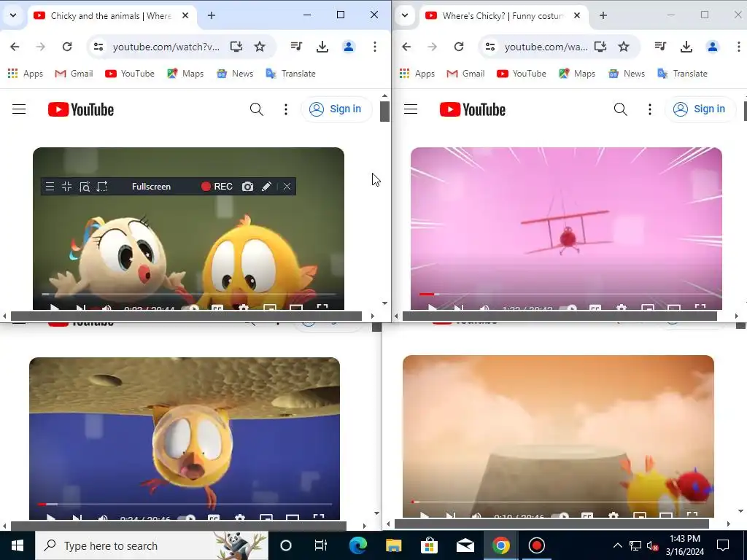
Task: Choose the Fullscreen capture mode label
Action: click(x=151, y=187)
